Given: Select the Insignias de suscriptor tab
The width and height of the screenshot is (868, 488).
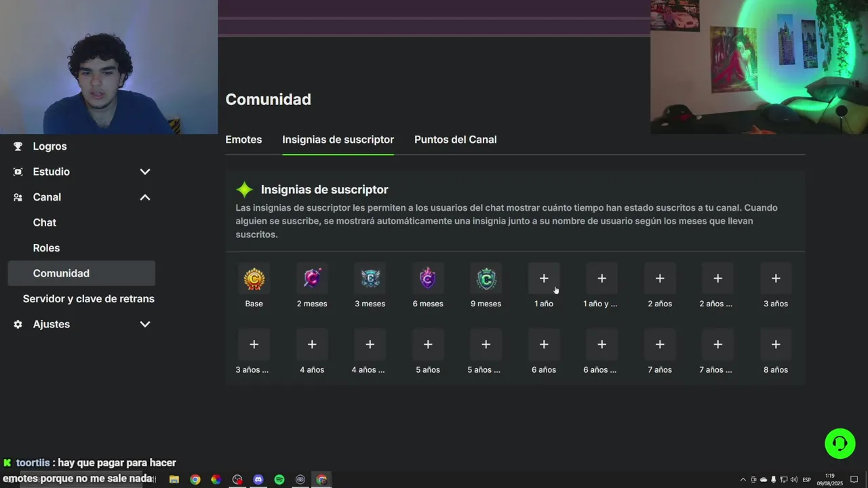Looking at the screenshot, I should click(x=338, y=140).
